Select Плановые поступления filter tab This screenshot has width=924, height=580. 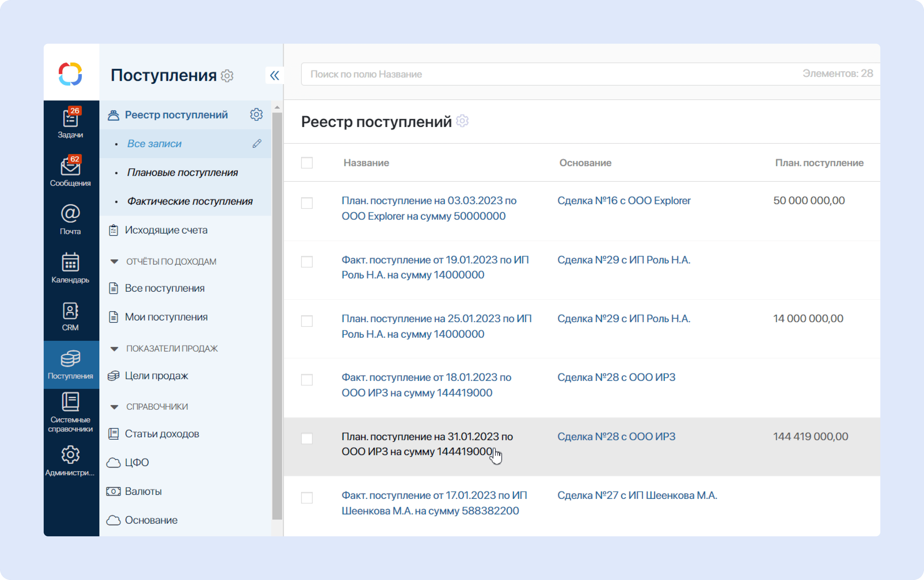point(182,172)
